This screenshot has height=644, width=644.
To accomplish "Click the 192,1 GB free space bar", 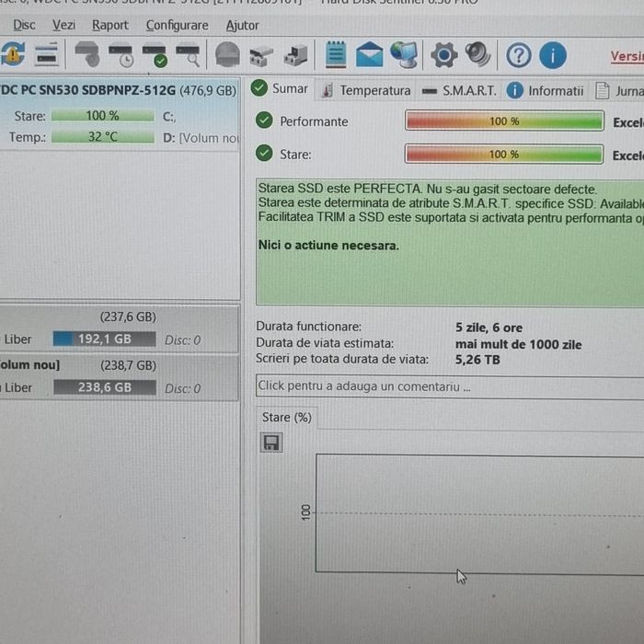I will [x=104, y=339].
